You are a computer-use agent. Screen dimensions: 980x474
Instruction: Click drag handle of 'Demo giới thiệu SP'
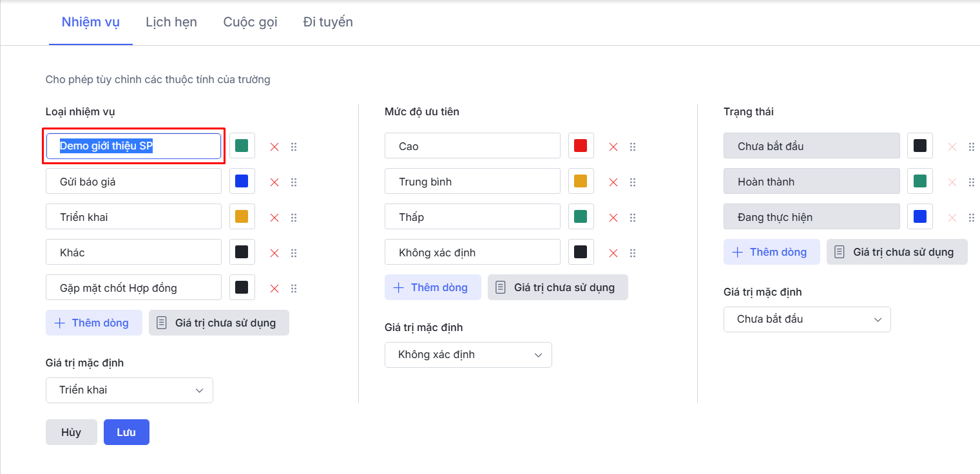[294, 147]
